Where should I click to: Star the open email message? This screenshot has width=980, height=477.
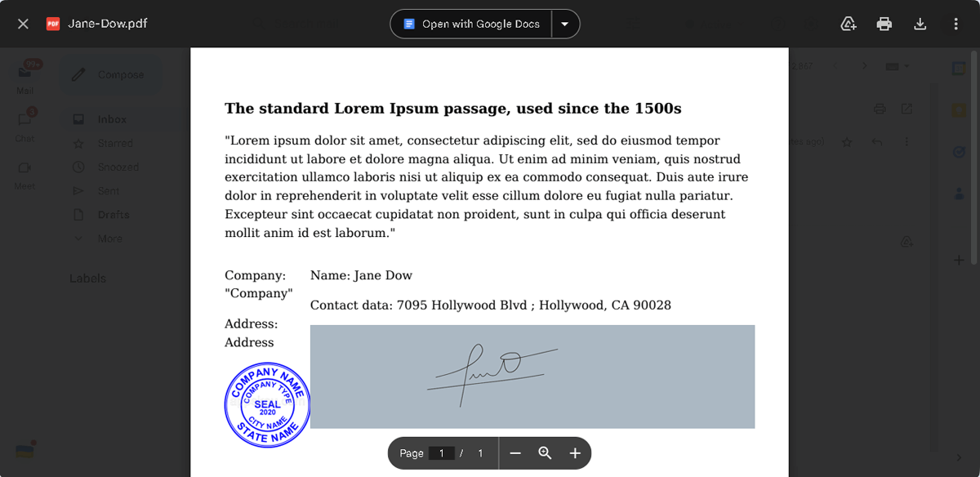[x=847, y=141]
